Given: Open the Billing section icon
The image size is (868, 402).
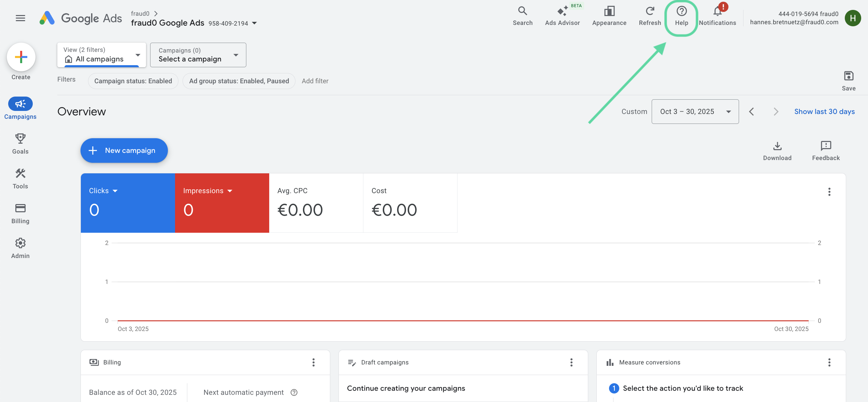Looking at the screenshot, I should pos(20,213).
